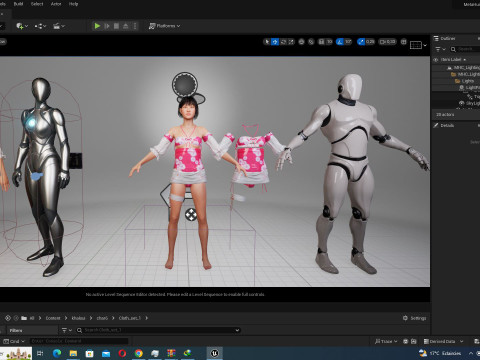Viewport: 480px width, 360px height.
Task: Toggle scale snapping
Action: (x=361, y=42)
